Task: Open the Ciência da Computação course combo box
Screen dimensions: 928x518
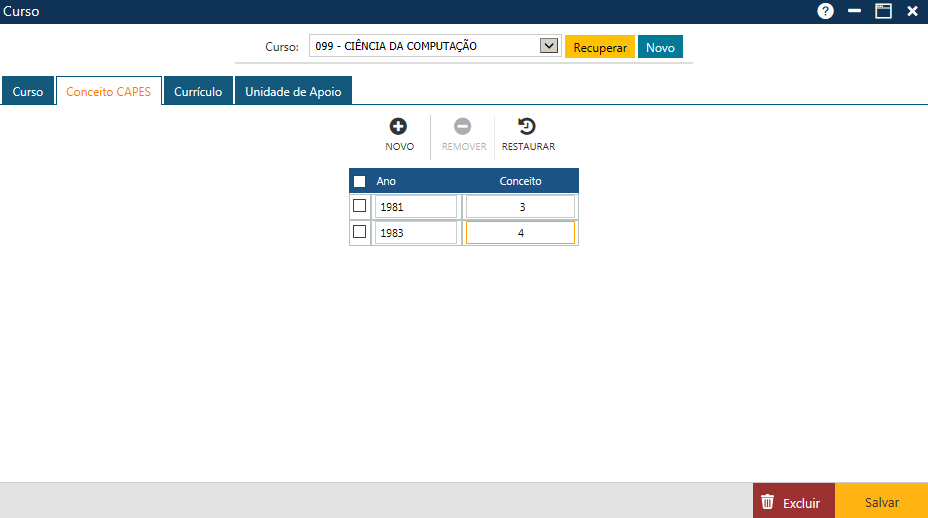Action: (425, 46)
